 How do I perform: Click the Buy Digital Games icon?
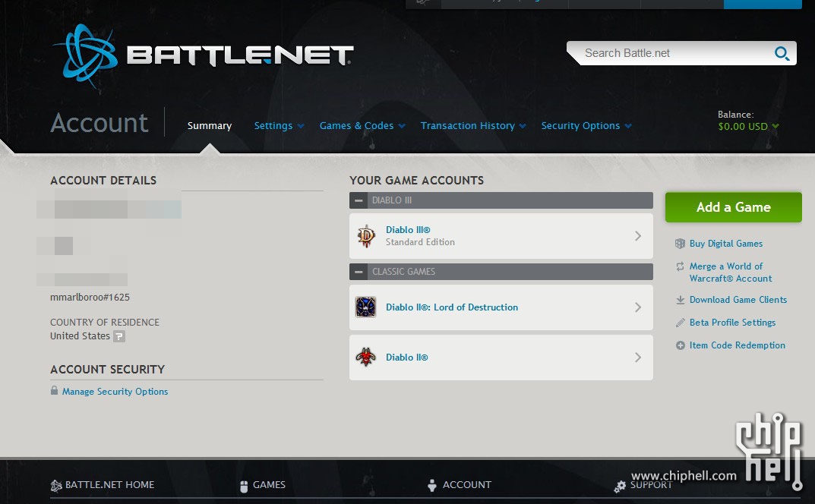click(x=680, y=243)
